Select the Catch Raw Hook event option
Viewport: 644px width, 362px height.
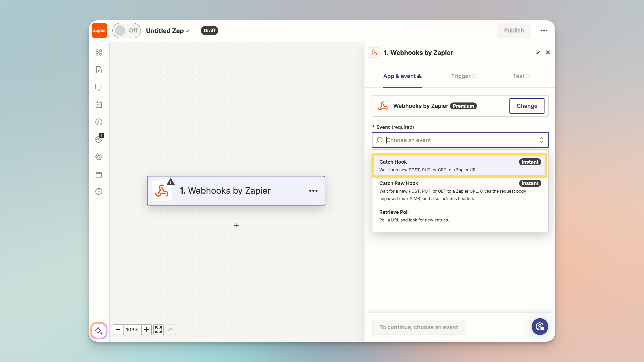coord(460,191)
